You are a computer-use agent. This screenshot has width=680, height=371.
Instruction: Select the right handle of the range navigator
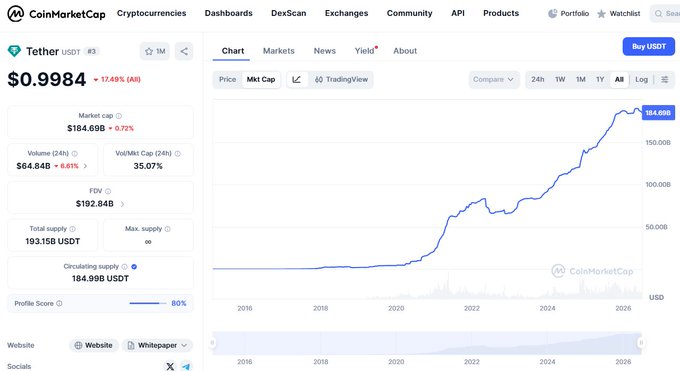click(641, 343)
